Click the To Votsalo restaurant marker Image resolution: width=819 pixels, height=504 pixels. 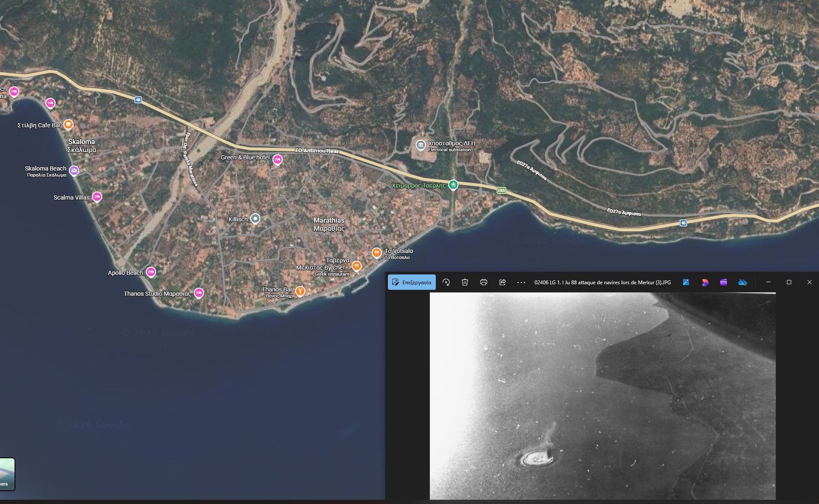pos(376,253)
